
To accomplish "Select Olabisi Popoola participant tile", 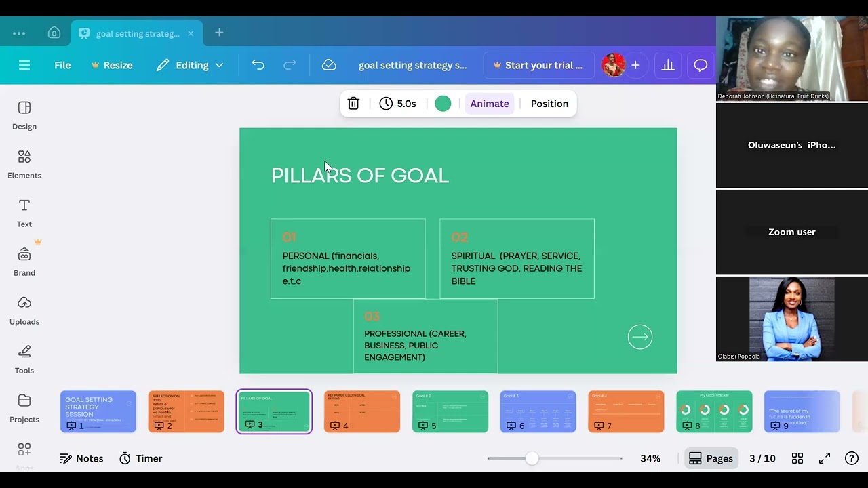I will pos(792,319).
